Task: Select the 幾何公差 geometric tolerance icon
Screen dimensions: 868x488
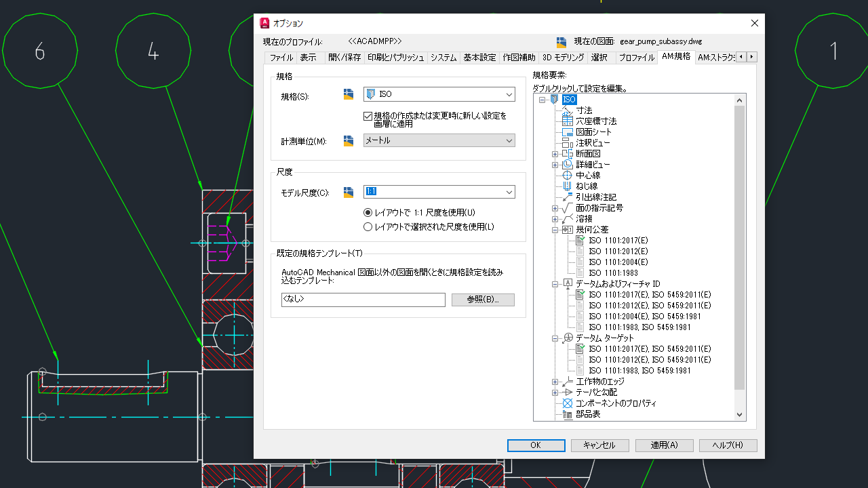Action: click(568, 230)
